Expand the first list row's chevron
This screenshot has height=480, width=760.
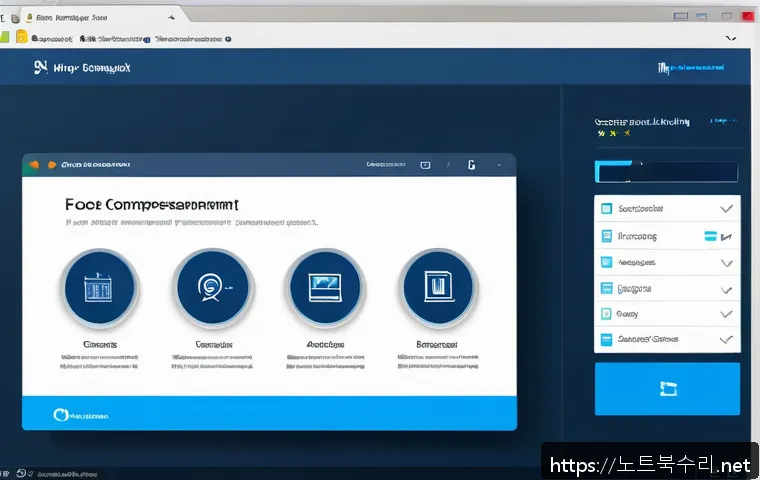point(727,209)
